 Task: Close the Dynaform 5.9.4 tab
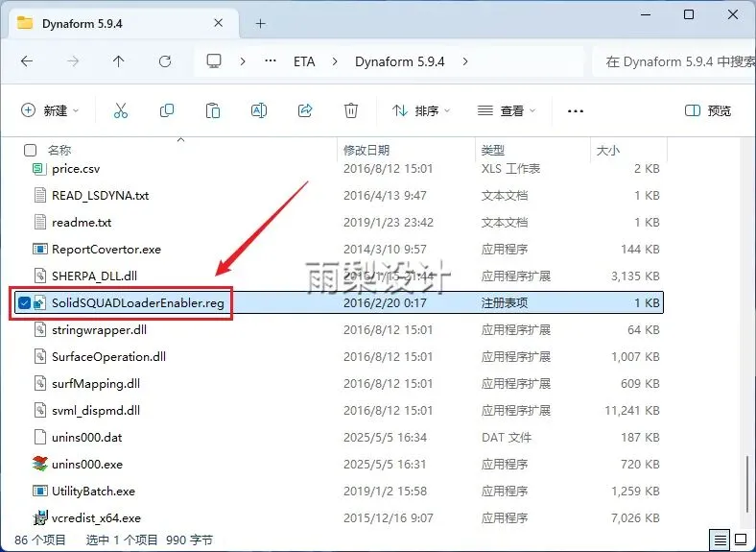click(x=219, y=23)
